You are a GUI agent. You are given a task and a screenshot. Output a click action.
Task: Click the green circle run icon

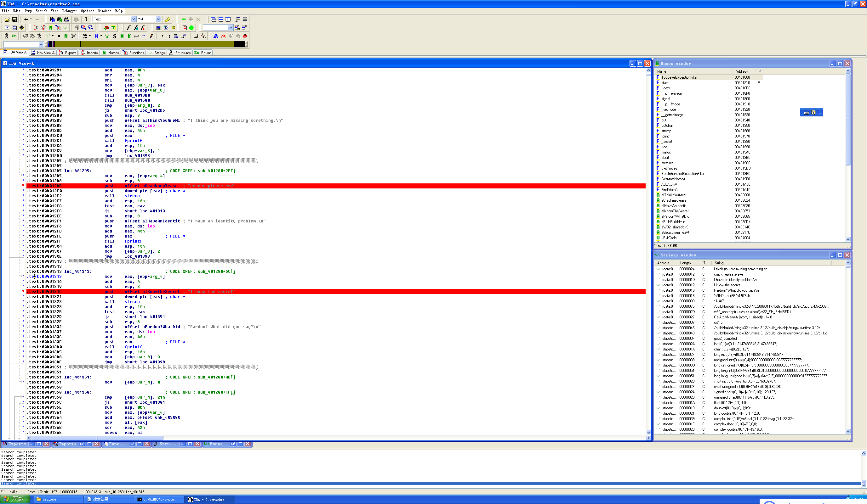[192, 28]
